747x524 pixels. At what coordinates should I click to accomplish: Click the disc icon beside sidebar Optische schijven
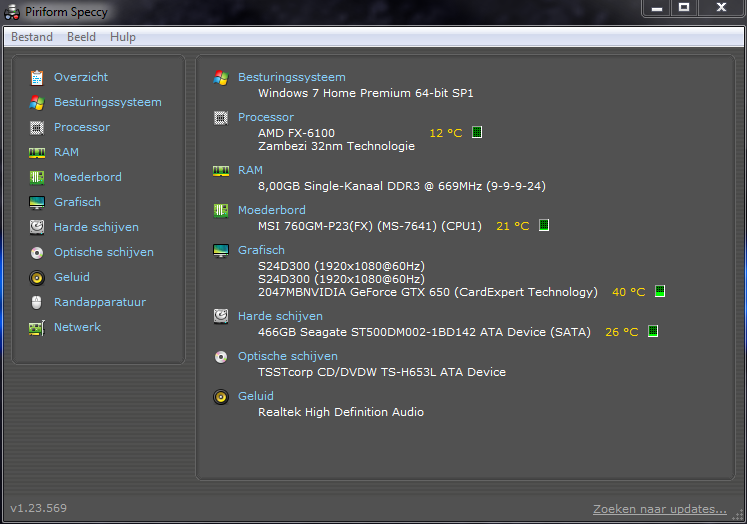point(37,252)
